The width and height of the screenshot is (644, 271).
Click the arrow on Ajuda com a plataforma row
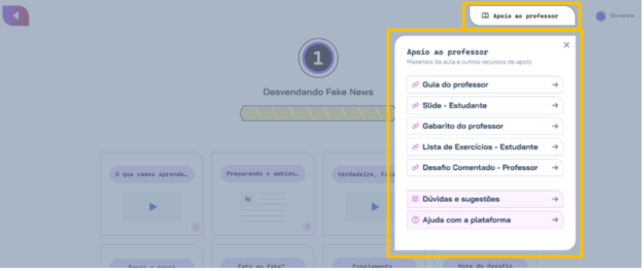pyautogui.click(x=555, y=220)
